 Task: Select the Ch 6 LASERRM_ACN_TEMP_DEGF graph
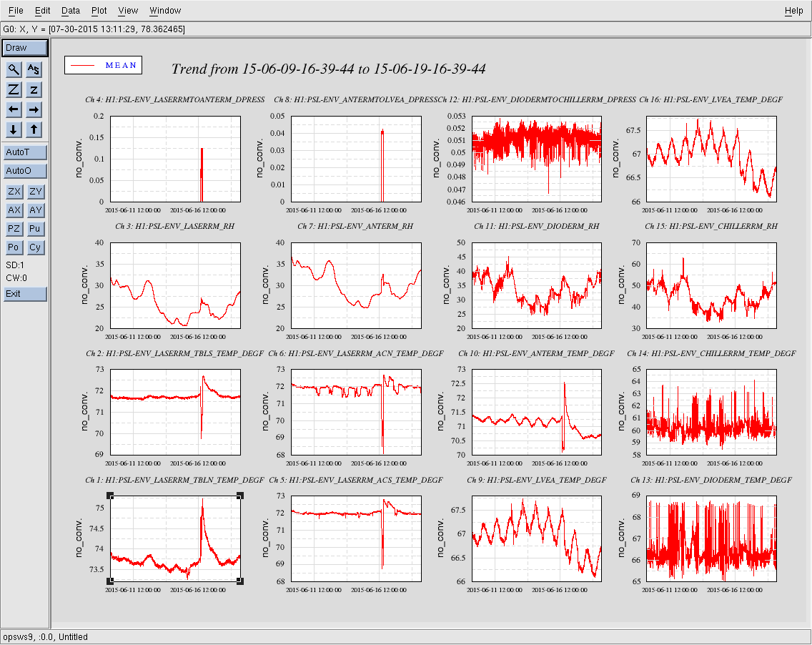[x=356, y=413]
